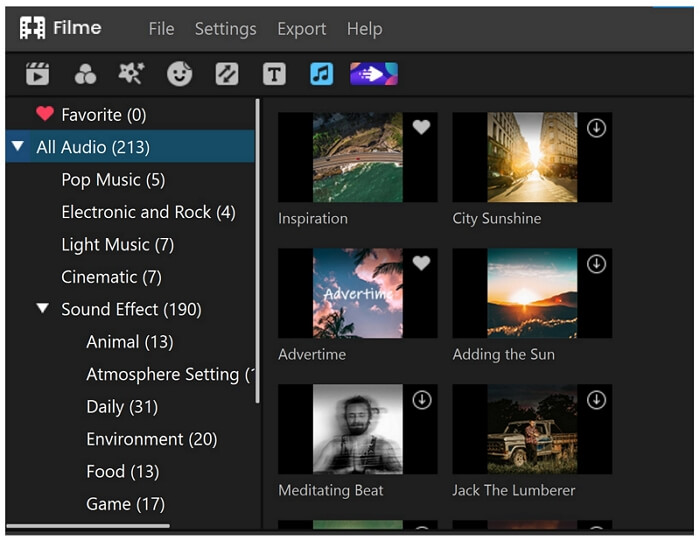The image size is (700, 540).
Task: Select the Transitions toolbar icon
Action: (227, 73)
